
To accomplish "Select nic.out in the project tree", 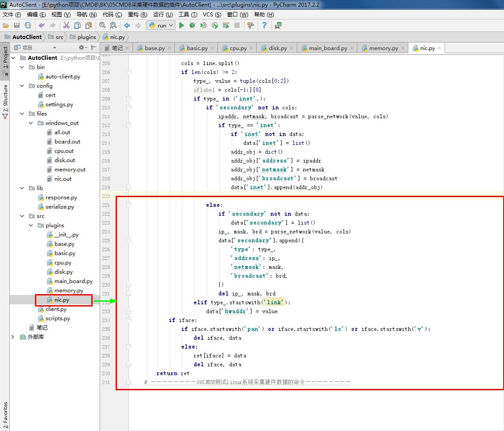I will pyautogui.click(x=63, y=179).
